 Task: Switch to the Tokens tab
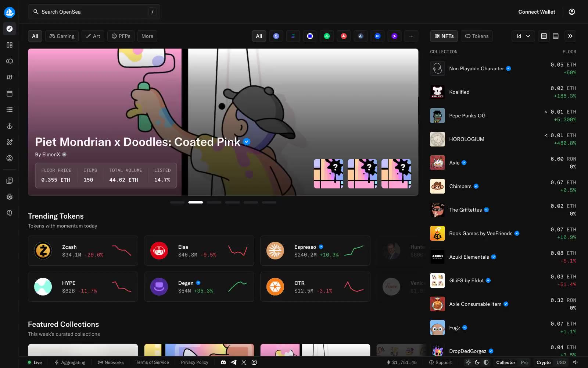click(x=477, y=36)
